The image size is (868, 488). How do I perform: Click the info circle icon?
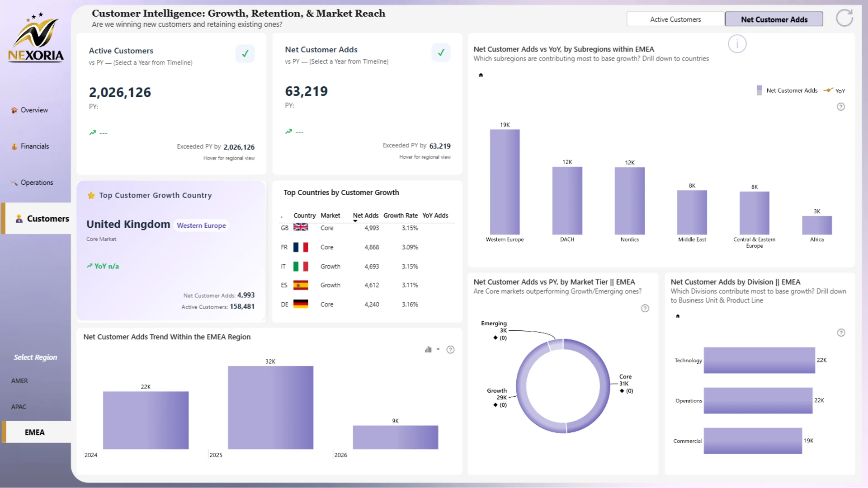737,44
